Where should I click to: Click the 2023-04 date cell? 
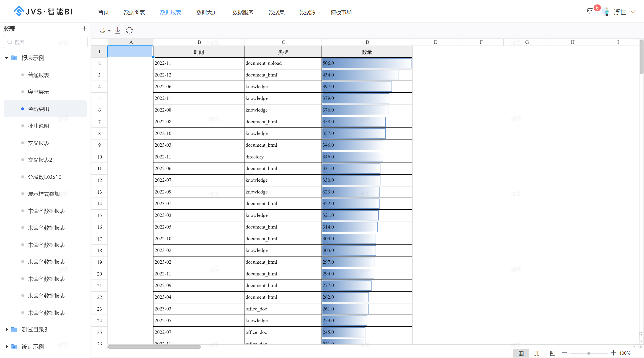[199, 297]
